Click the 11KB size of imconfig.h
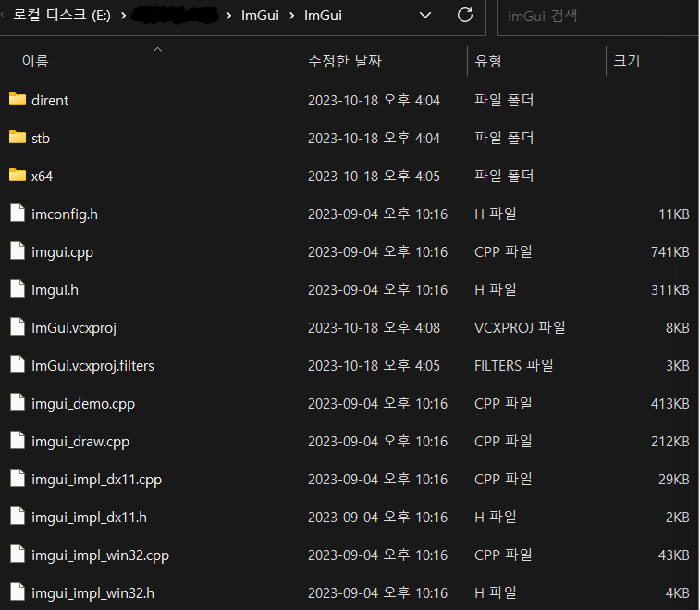 pyautogui.click(x=674, y=214)
